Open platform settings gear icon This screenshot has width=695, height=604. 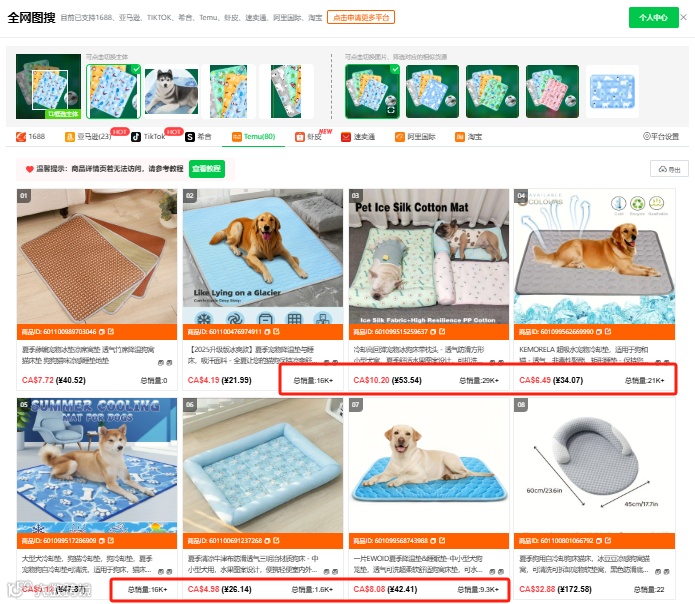pyautogui.click(x=661, y=136)
